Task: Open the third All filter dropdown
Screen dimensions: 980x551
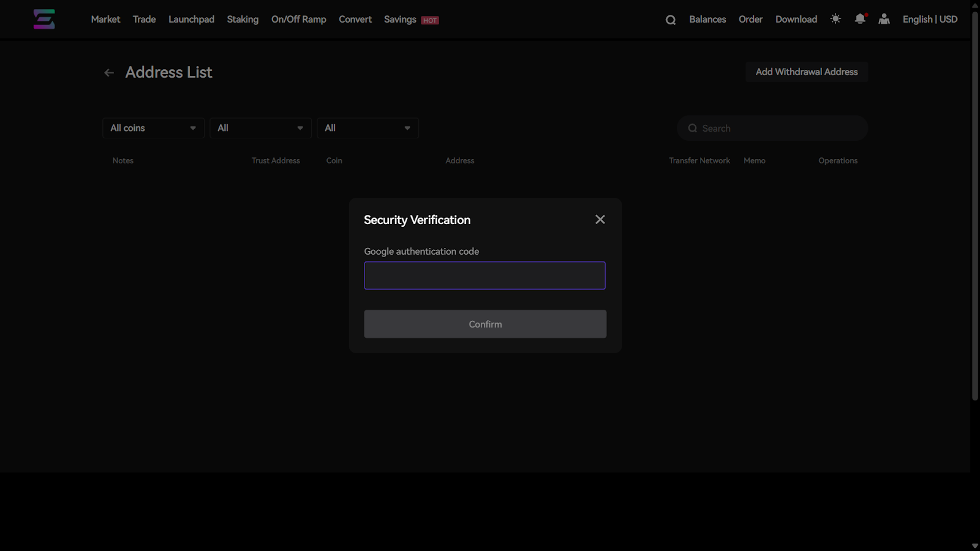Action: click(367, 128)
